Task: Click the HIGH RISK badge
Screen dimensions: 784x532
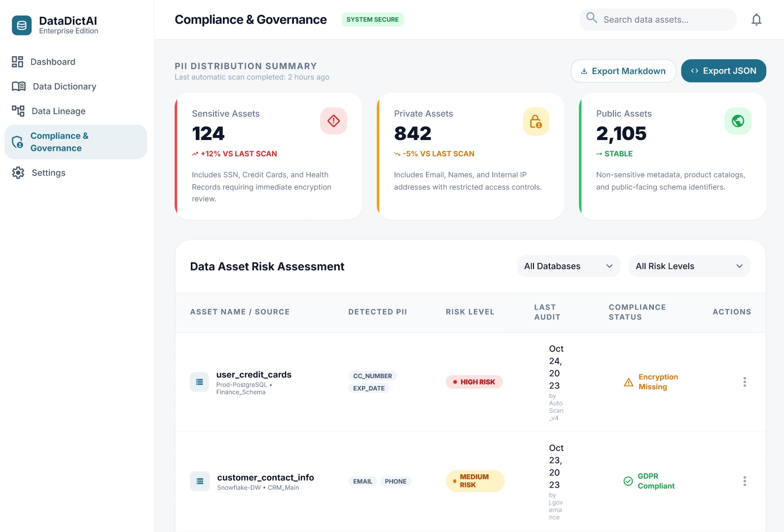Action: [x=474, y=382]
